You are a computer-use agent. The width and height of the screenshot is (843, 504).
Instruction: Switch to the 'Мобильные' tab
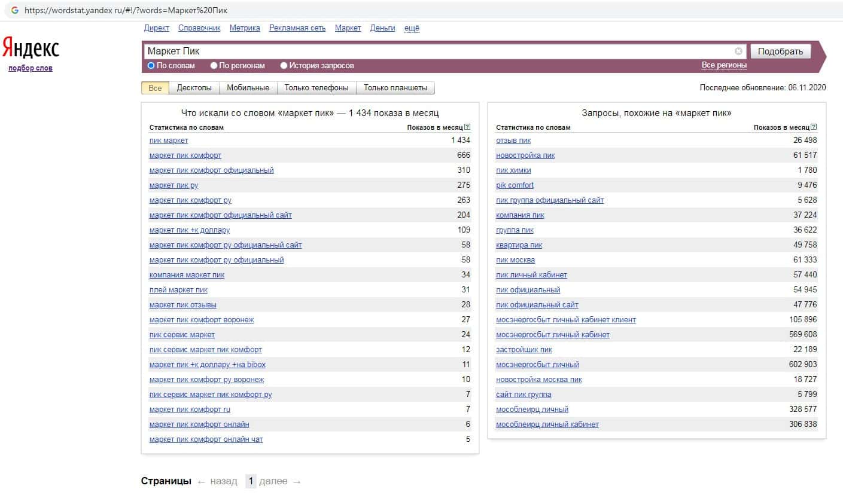point(248,88)
